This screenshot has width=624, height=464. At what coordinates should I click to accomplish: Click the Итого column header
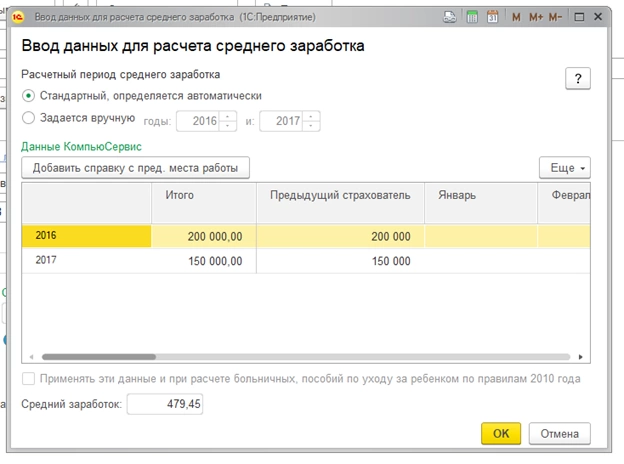click(x=204, y=203)
